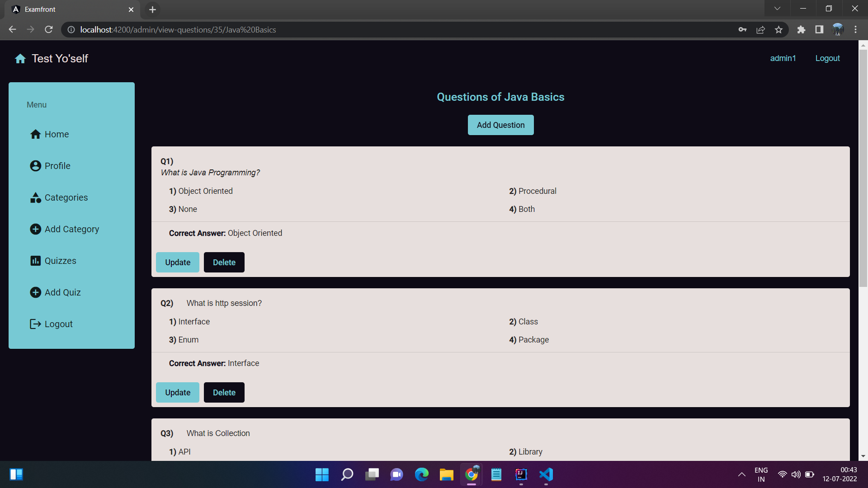The width and height of the screenshot is (868, 488).
Task: Click the plus icon beside Add Category
Action: 36,229
